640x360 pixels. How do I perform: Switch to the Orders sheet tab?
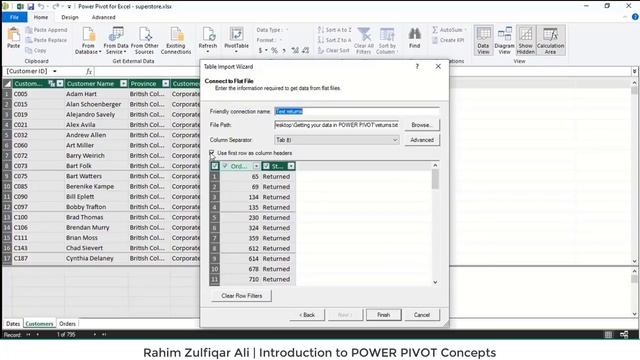point(67,324)
